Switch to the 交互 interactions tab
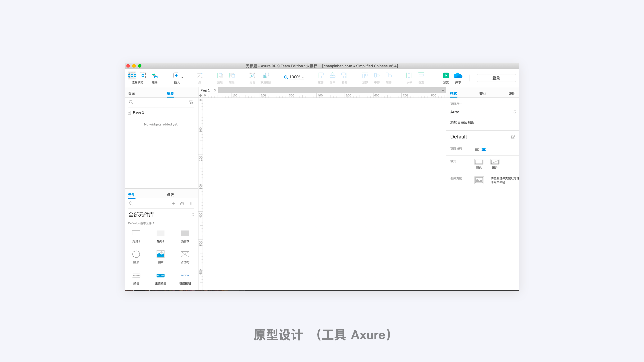 point(483,94)
